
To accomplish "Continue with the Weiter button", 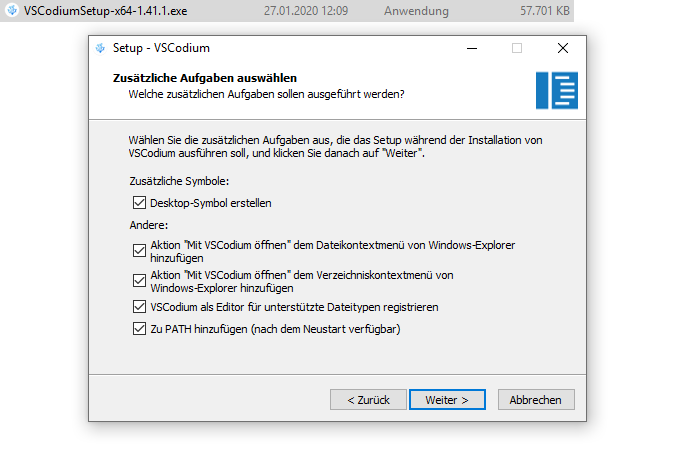I will coord(447,399).
